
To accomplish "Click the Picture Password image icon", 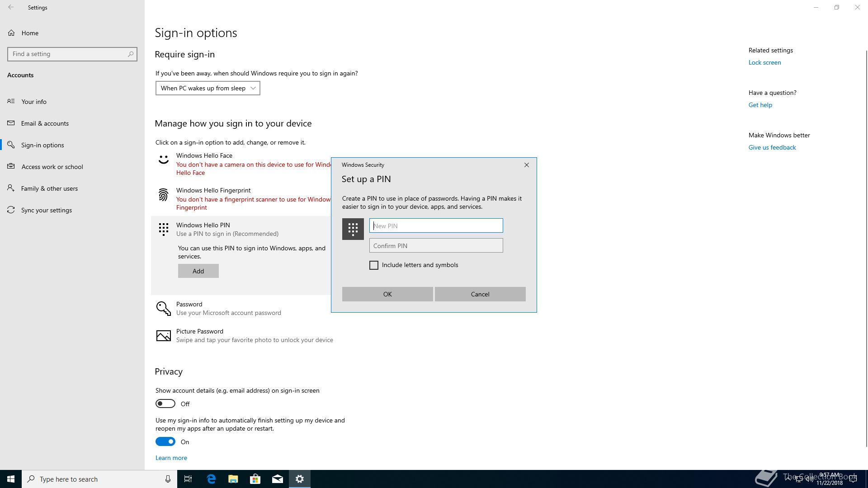I will coord(164,336).
